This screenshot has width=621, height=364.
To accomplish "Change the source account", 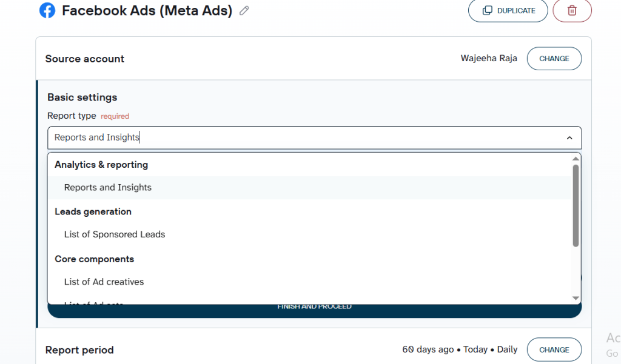I will (554, 59).
